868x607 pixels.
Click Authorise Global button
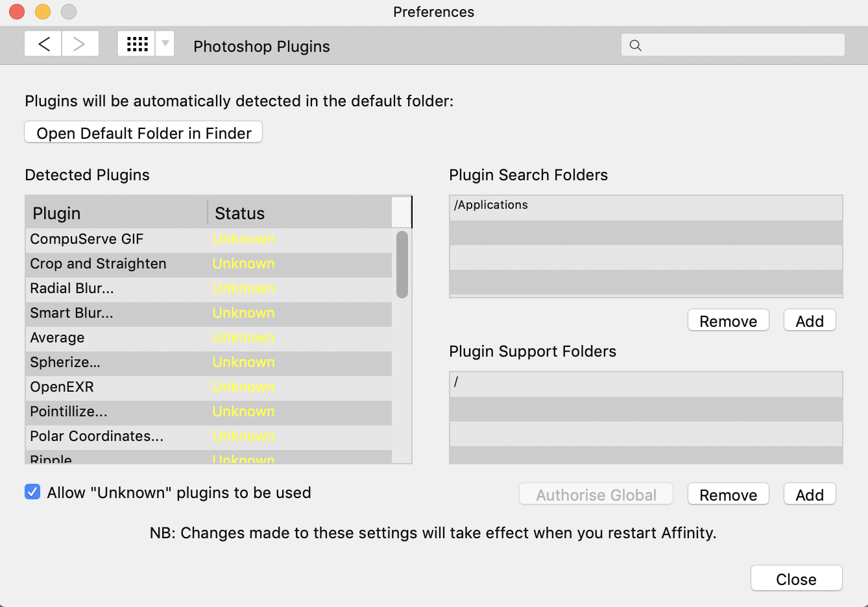(x=596, y=494)
